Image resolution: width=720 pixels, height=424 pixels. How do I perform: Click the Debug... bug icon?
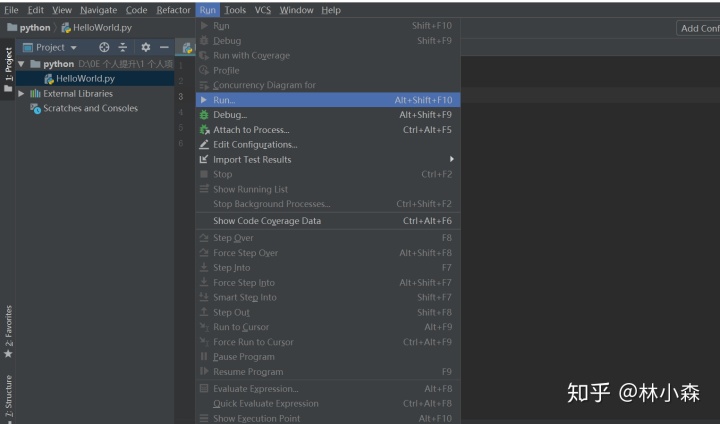coord(204,115)
